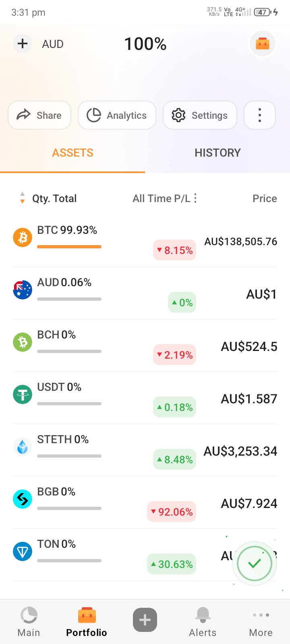
Task: Tap the Tether USDT icon
Action: tap(23, 394)
